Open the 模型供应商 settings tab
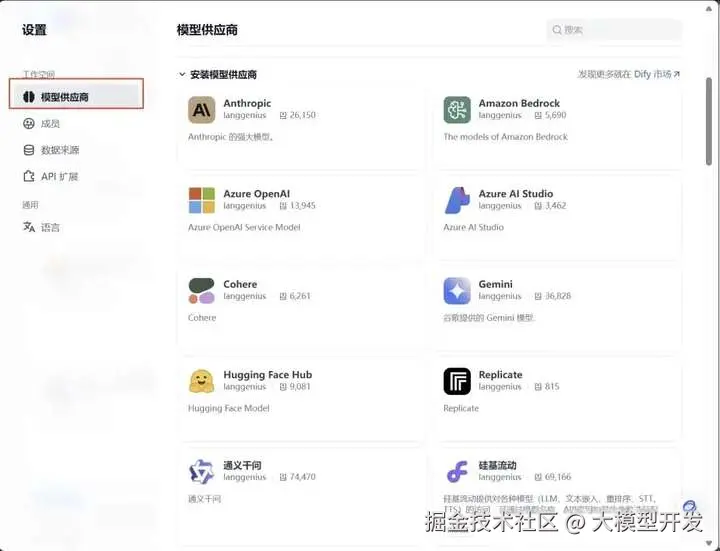The width and height of the screenshot is (720, 551). coord(76,97)
